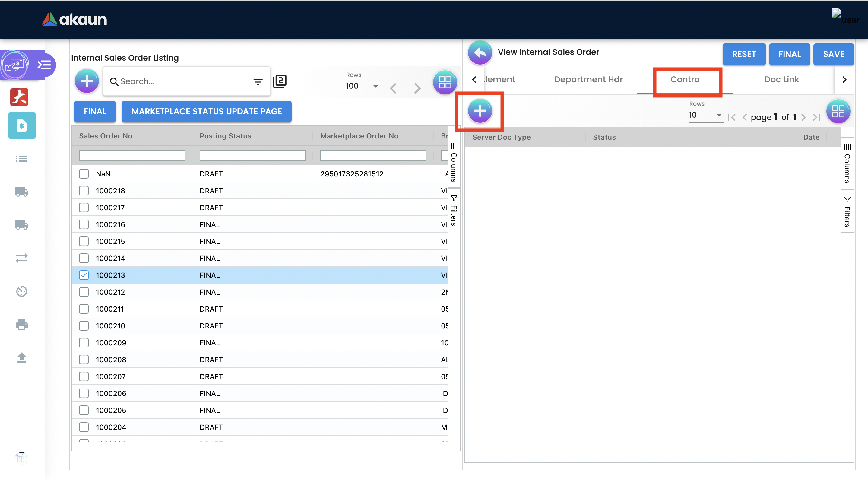The height and width of the screenshot is (479, 868).
Task: Click the printer icon in sidebar
Action: (22, 324)
